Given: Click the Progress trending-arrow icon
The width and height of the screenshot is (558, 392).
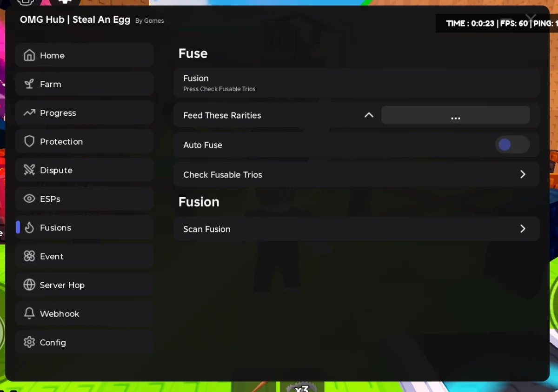Looking at the screenshot, I should point(29,113).
